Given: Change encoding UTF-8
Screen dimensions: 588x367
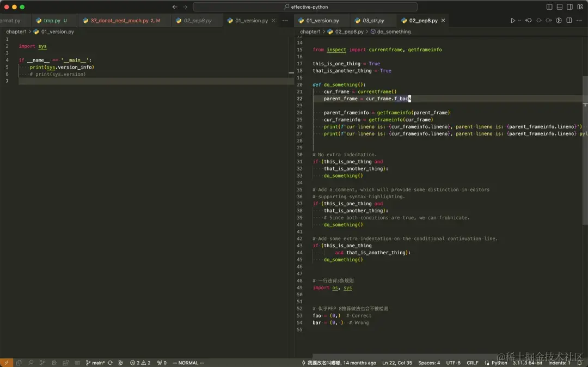Looking at the screenshot, I should [x=453, y=363].
